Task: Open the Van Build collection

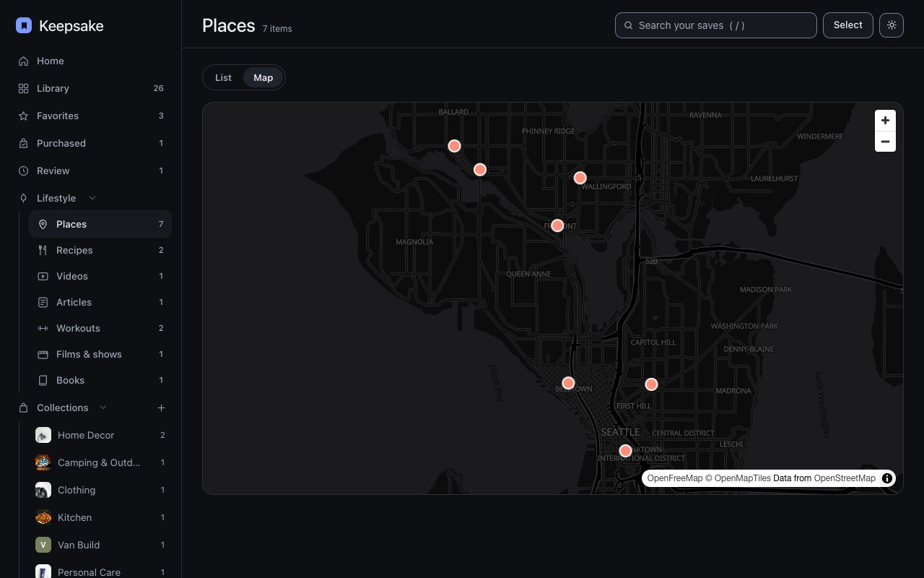Action: (100, 545)
